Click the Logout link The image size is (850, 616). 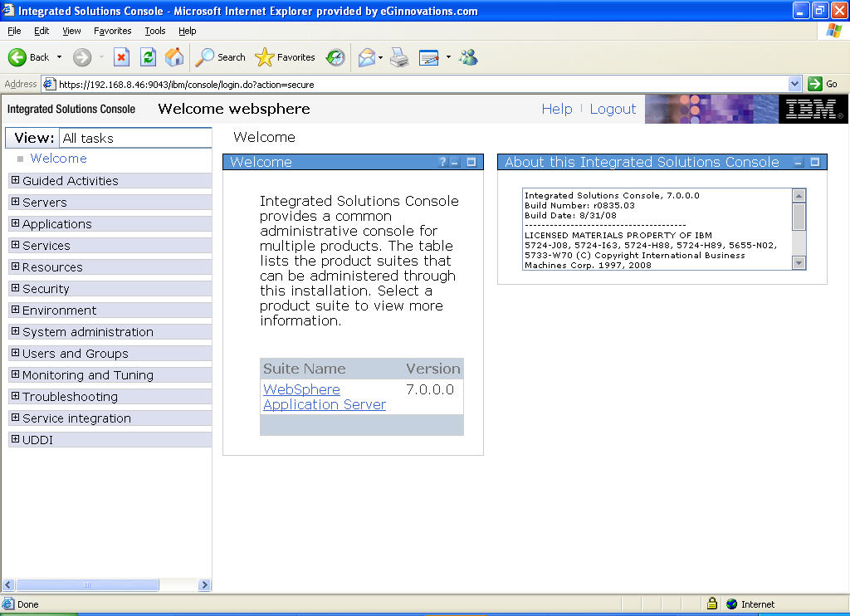[x=613, y=109]
